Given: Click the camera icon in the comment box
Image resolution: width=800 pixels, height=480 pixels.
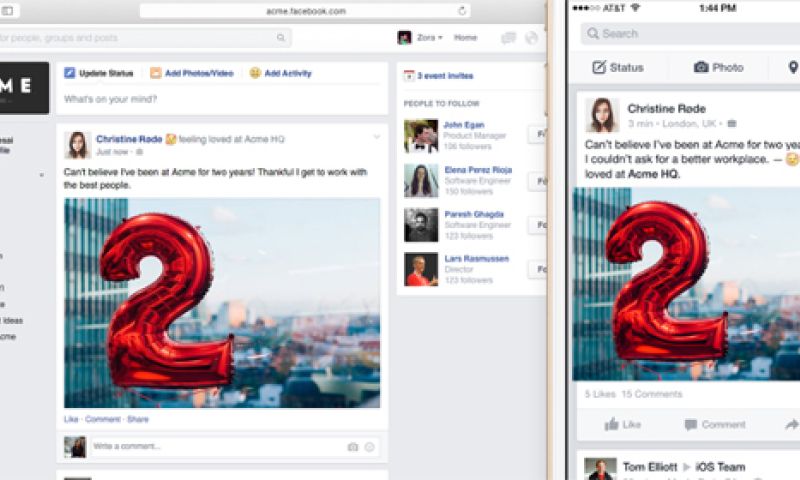Looking at the screenshot, I should 353,447.
